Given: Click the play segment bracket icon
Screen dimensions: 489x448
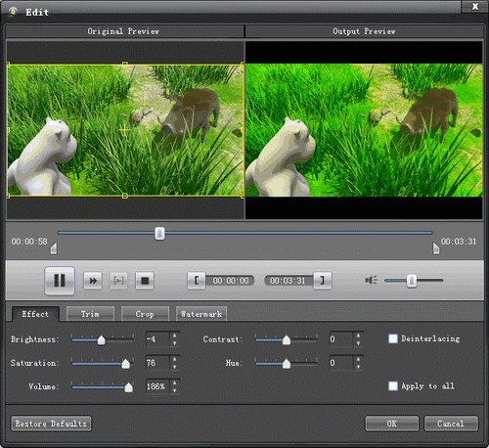Looking at the screenshot, I should click(x=118, y=281).
